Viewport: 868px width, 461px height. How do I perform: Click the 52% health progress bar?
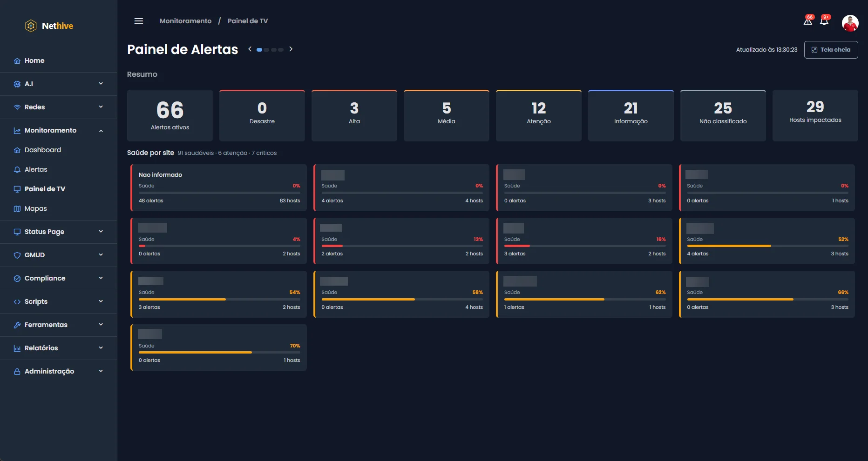point(767,246)
